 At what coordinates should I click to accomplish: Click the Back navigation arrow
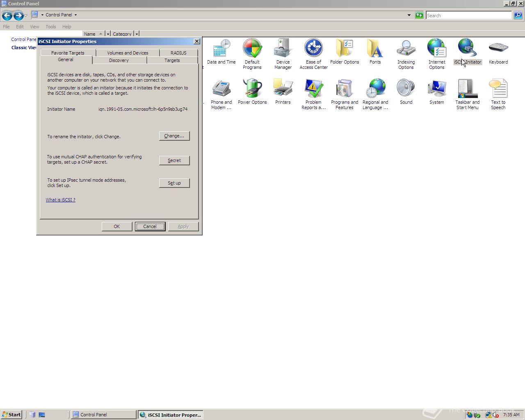click(x=7, y=16)
